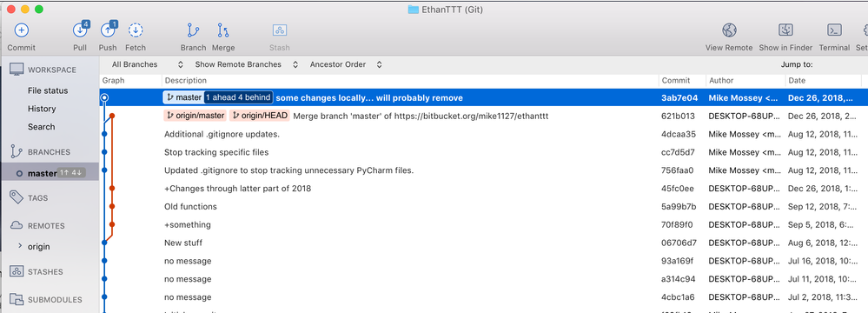Click the Commit column header
The image size is (868, 313).
676,80
